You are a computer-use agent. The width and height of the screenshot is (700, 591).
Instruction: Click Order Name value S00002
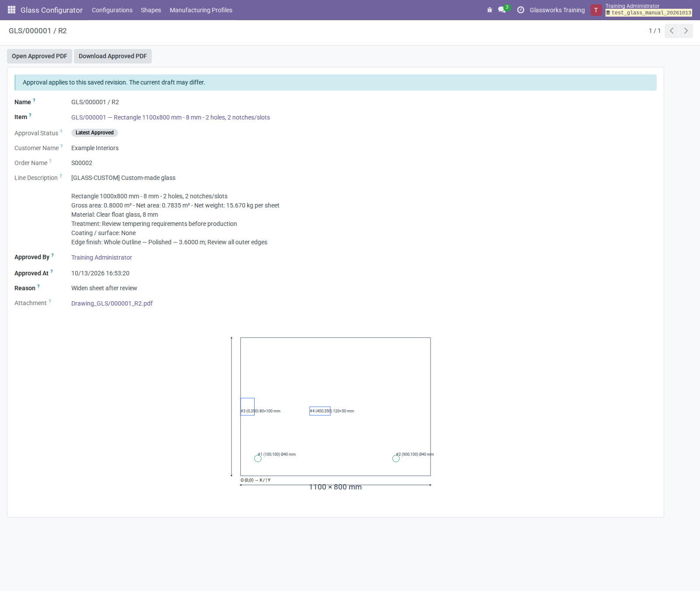click(x=82, y=163)
